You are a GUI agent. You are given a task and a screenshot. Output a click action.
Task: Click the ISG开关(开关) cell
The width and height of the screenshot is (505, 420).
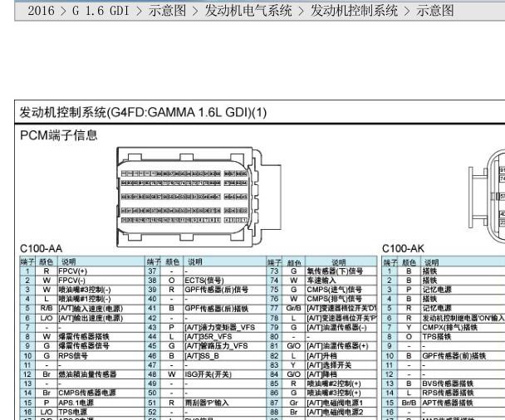click(x=225, y=374)
